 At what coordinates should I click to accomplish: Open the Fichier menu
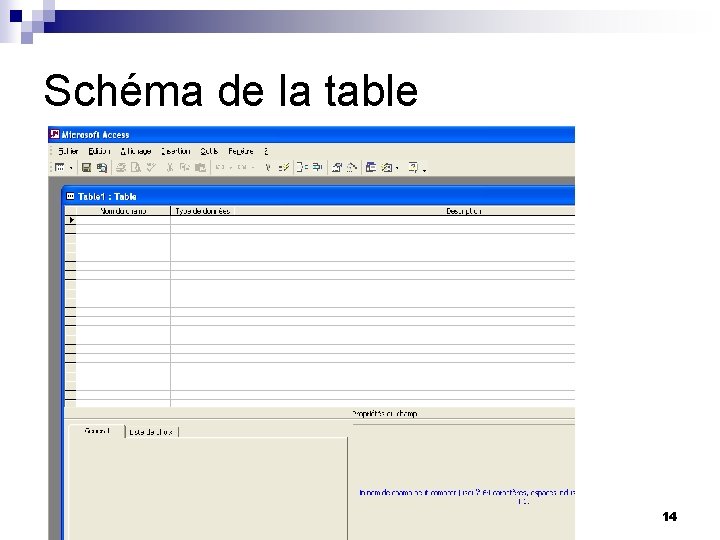[68, 151]
